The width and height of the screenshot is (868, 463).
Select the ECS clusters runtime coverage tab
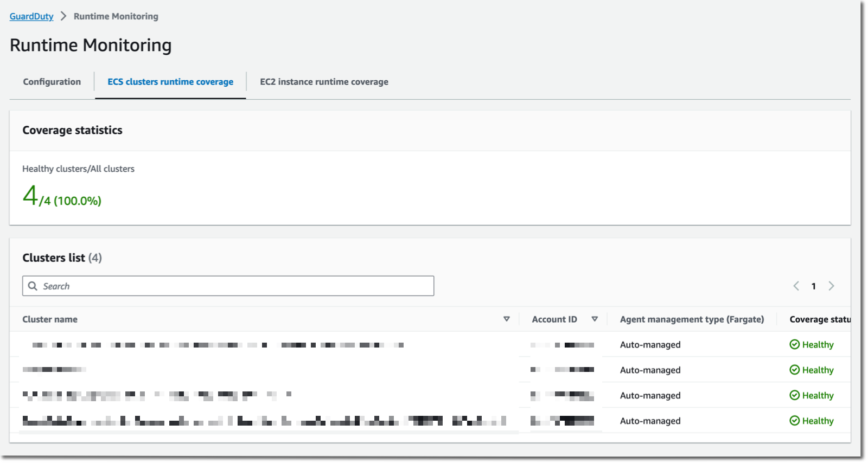(x=170, y=82)
